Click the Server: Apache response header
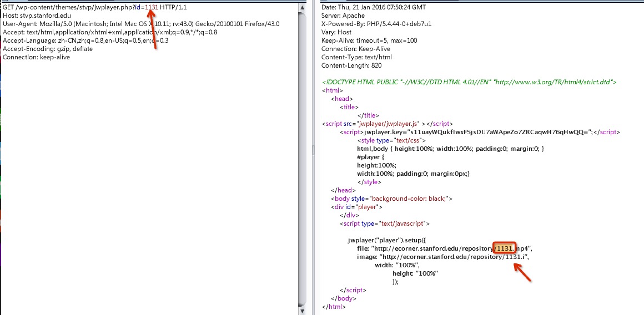 point(343,16)
